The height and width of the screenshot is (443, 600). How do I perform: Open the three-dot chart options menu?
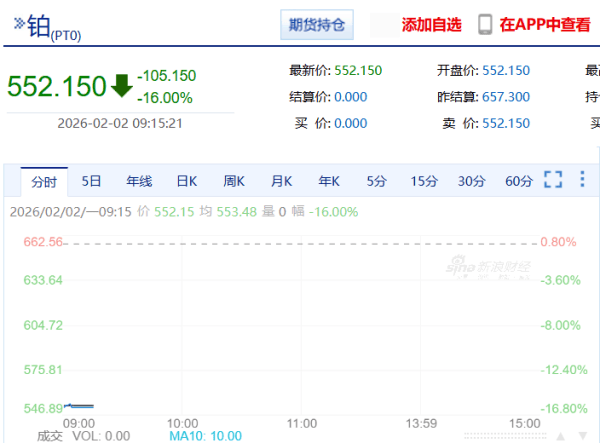pos(582,180)
